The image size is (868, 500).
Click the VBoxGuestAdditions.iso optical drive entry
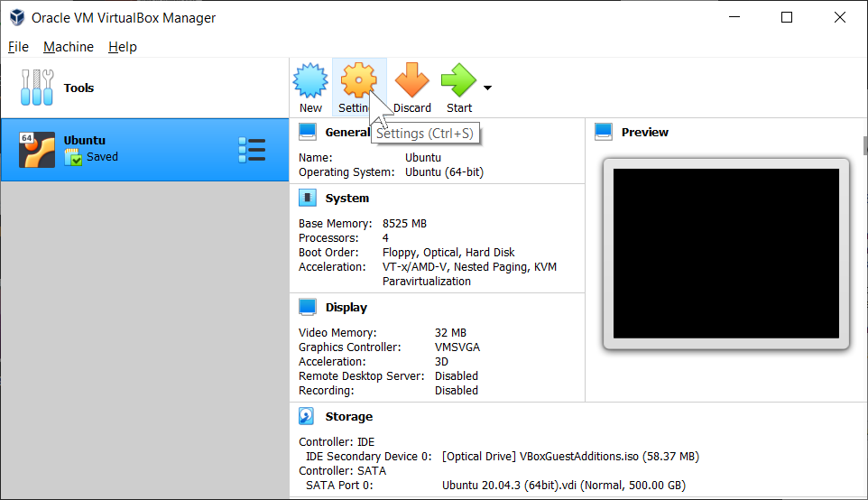(x=571, y=457)
